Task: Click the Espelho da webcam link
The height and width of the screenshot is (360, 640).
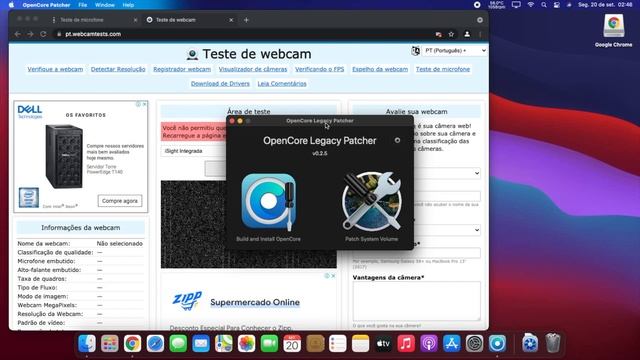Action: [380, 69]
